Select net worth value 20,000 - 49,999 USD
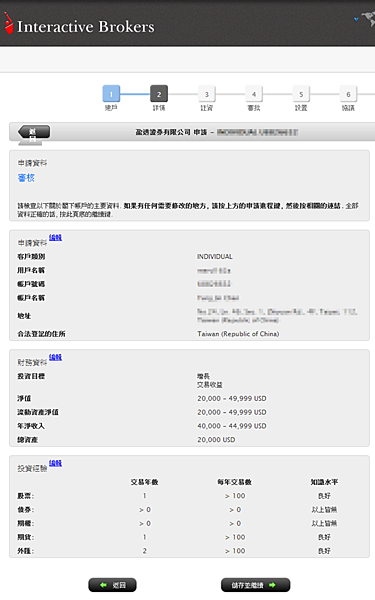This screenshot has height=600, width=375. click(x=232, y=398)
